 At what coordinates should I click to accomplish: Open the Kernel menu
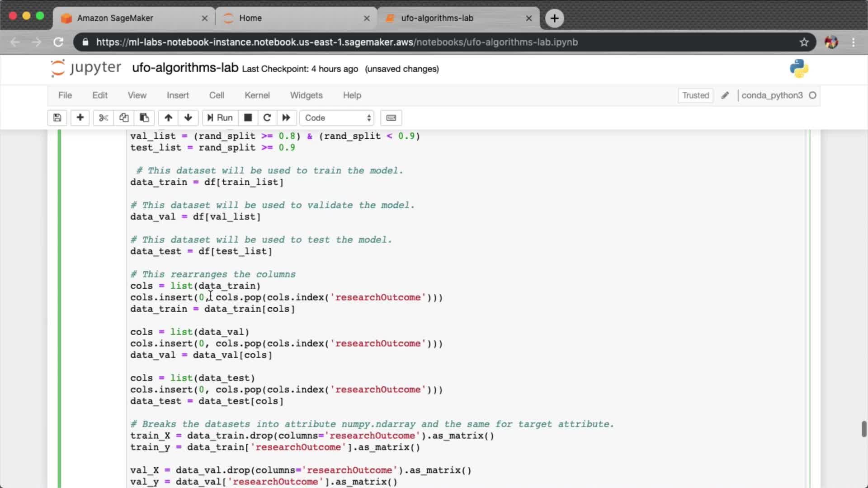tap(257, 95)
